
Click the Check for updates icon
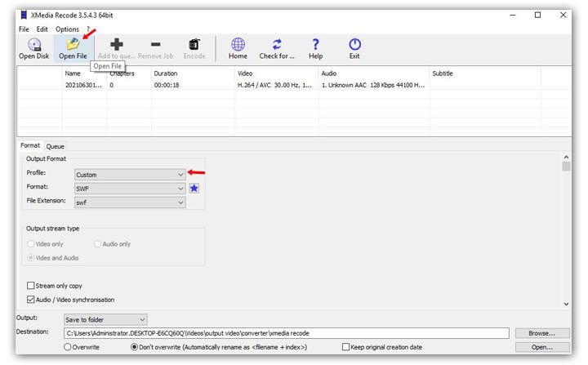[277, 44]
